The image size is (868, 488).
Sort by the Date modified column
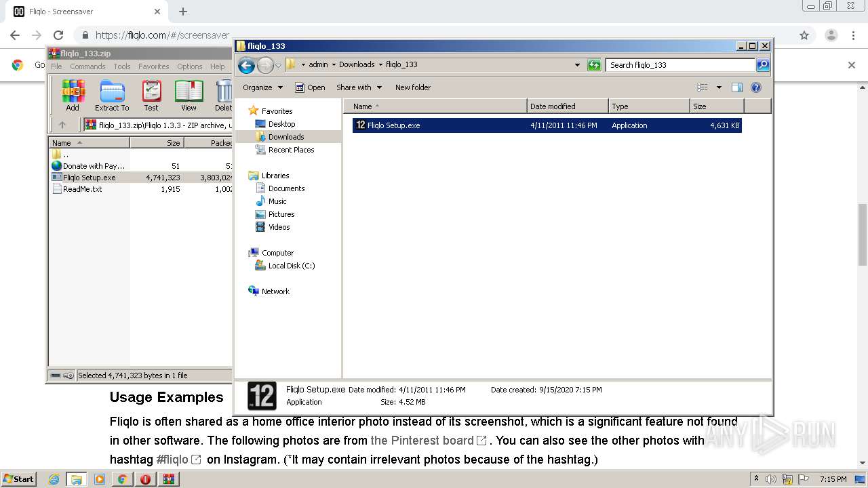[568, 106]
